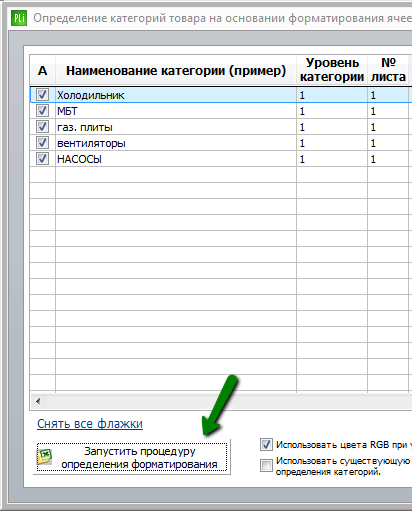Click 'Снять все флажки' link

coord(90,424)
